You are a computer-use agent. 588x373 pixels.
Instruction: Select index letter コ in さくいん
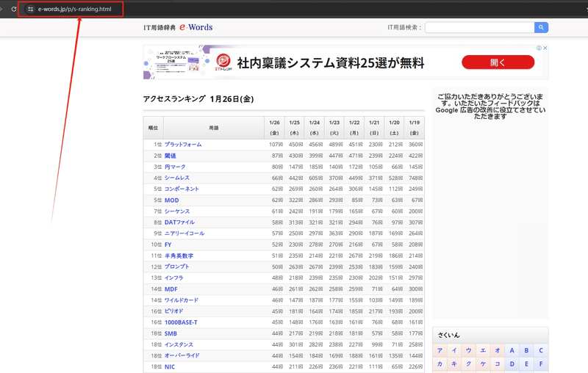tap(498, 364)
